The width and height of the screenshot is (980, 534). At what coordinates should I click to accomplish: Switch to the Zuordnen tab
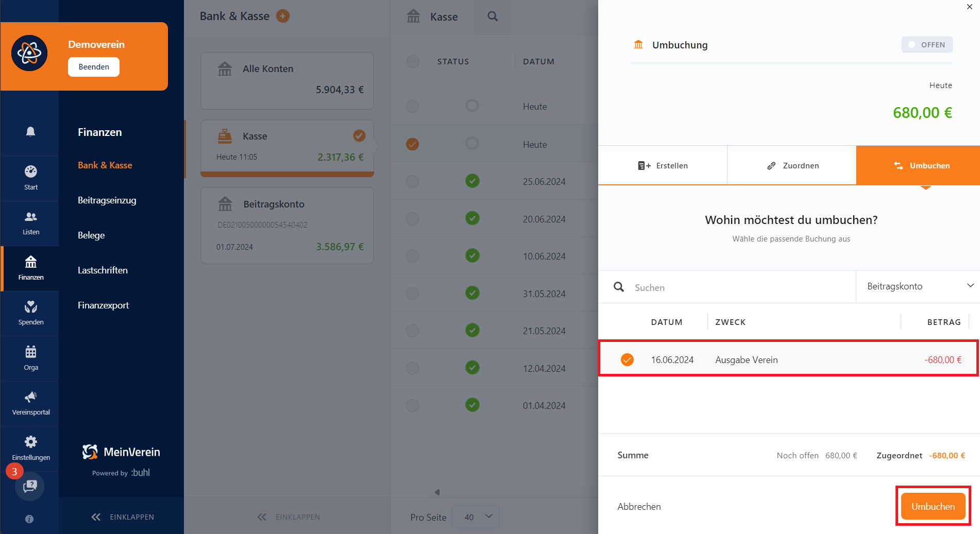(792, 165)
